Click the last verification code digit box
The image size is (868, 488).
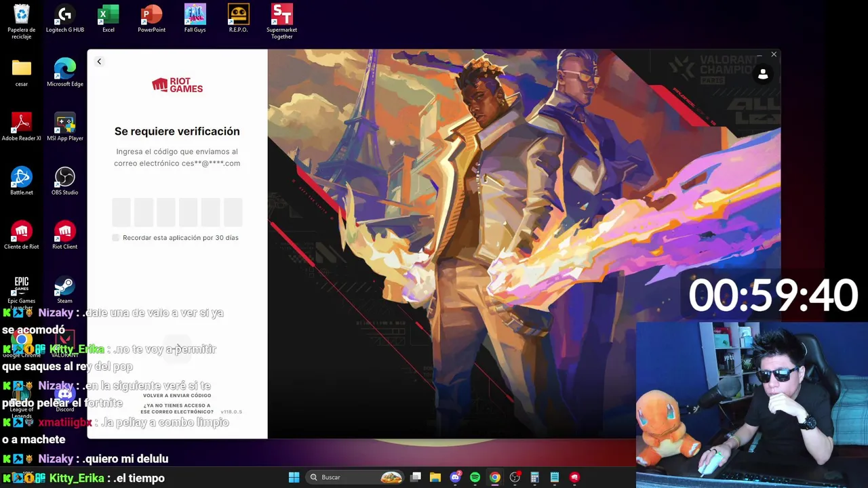233,212
